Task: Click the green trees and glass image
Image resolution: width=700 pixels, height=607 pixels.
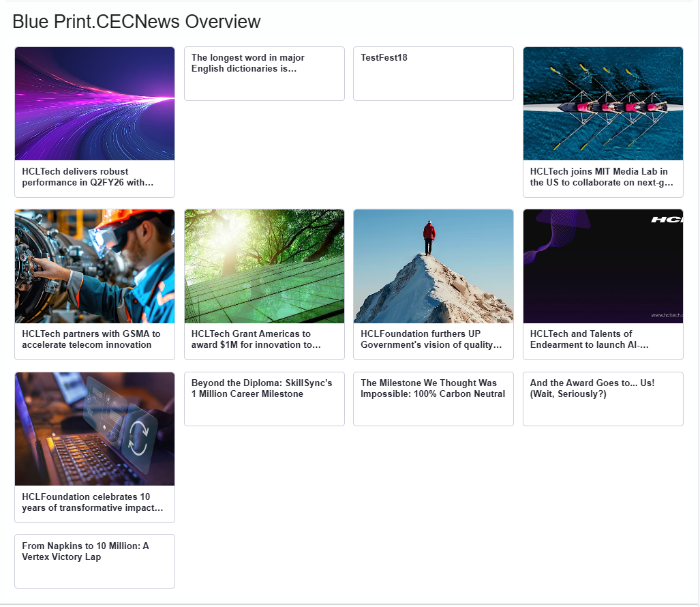Action: click(x=264, y=266)
